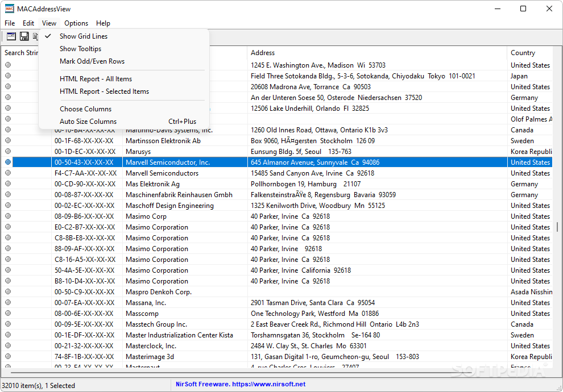Select the 88-09-AF-XX-XX-XX MAC address cell
Viewport: 563px width, 392px height.
(x=86, y=249)
